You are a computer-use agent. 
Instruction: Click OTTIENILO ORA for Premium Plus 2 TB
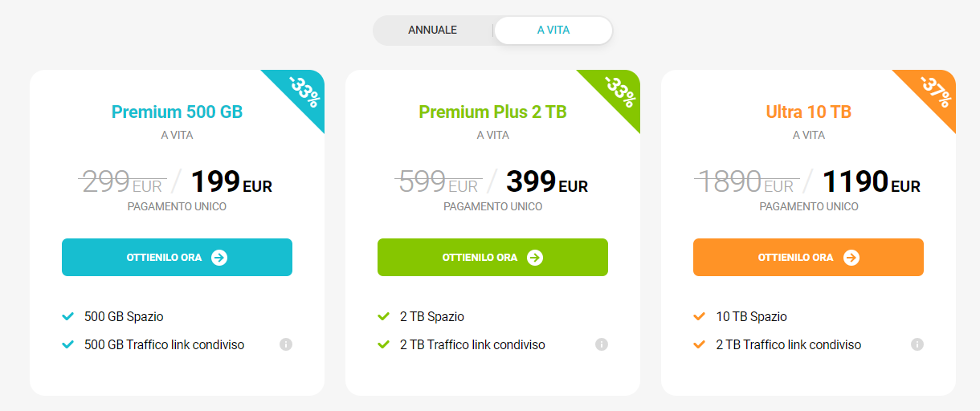coord(492,258)
